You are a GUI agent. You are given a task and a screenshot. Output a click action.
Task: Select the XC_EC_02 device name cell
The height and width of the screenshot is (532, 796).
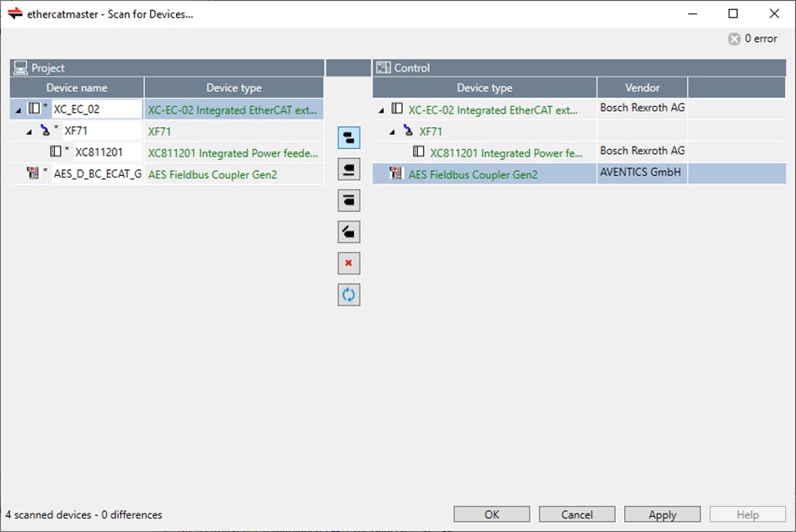click(97, 109)
